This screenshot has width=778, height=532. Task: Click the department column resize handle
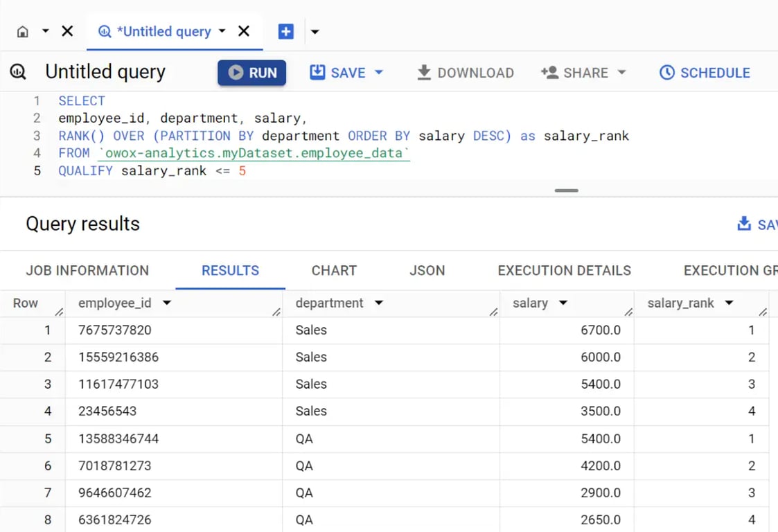pyautogui.click(x=493, y=312)
